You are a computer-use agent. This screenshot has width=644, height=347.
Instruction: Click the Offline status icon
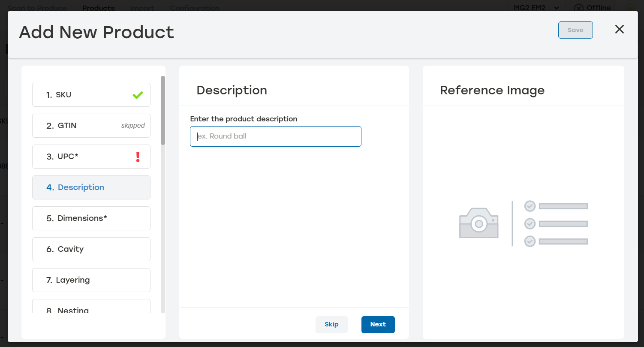578,8
